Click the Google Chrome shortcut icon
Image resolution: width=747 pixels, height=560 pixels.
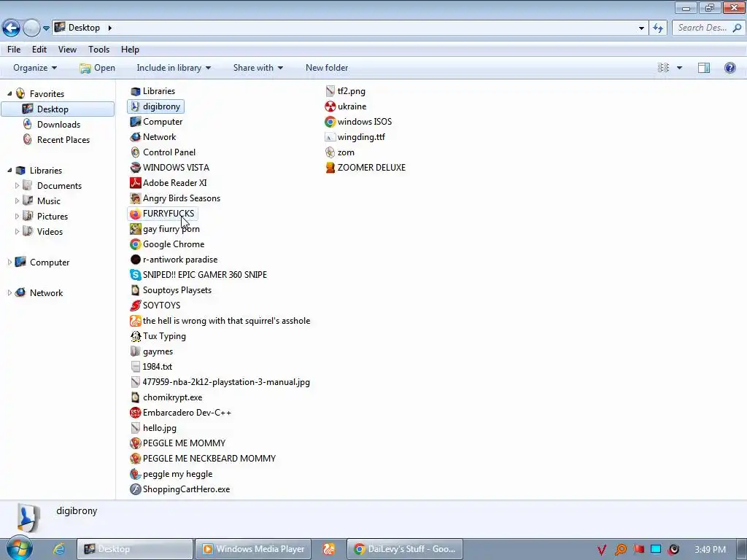click(135, 244)
